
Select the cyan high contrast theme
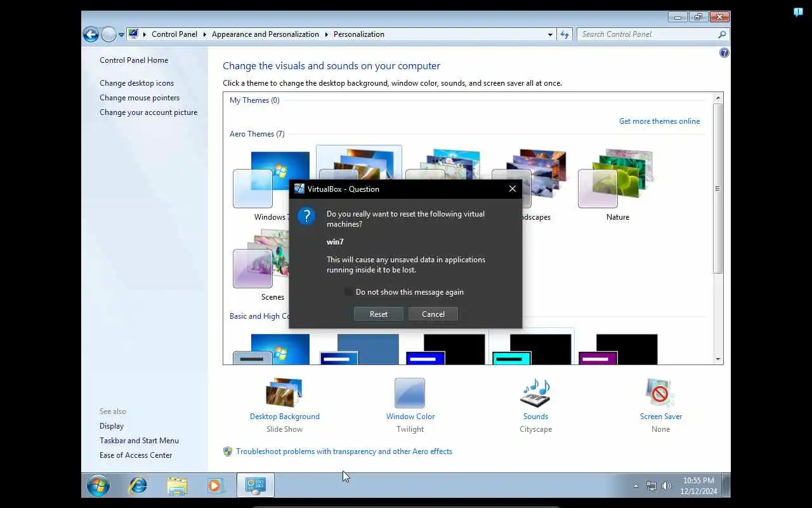532,348
